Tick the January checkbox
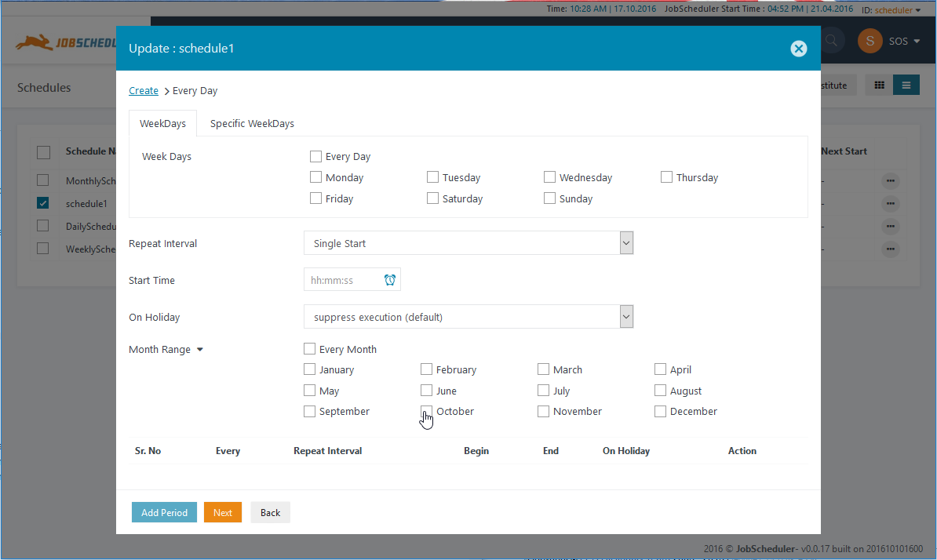937x560 pixels. [309, 369]
